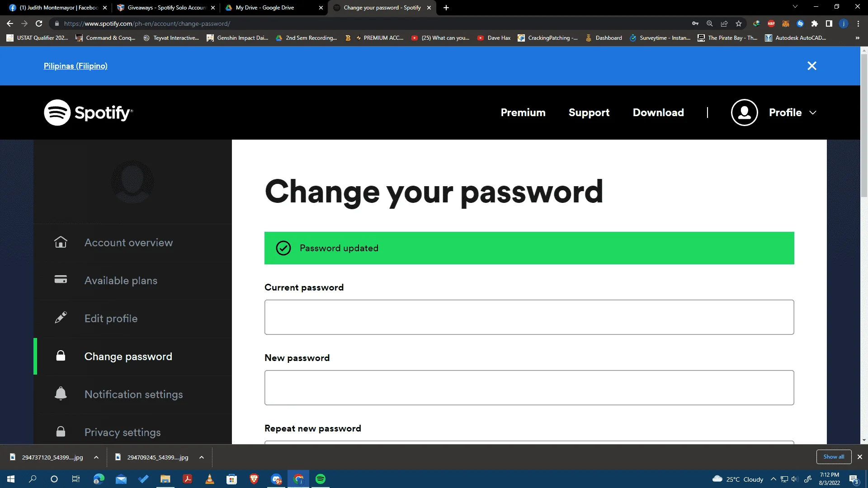The image size is (868, 488).
Task: Switch to the Giveaways Spotify Solo tab
Action: tap(166, 8)
